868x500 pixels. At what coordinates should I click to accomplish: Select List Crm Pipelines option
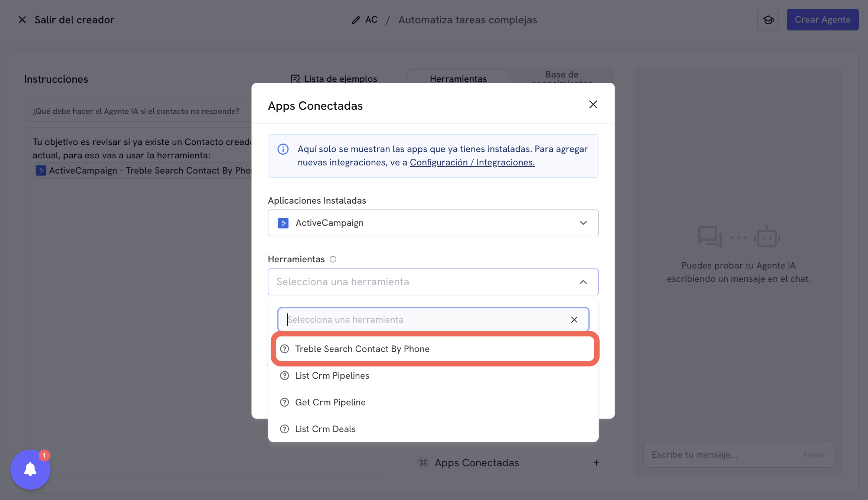pyautogui.click(x=433, y=376)
